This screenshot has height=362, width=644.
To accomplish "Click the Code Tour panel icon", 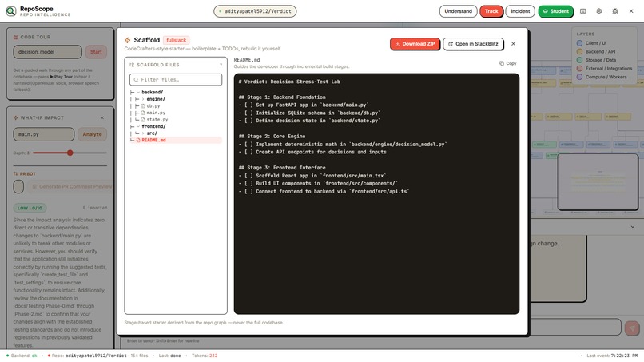I will pyautogui.click(x=16, y=37).
